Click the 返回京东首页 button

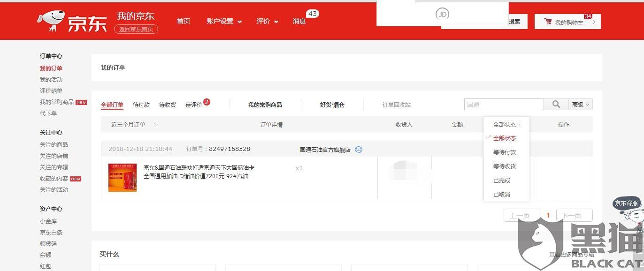pos(136,29)
